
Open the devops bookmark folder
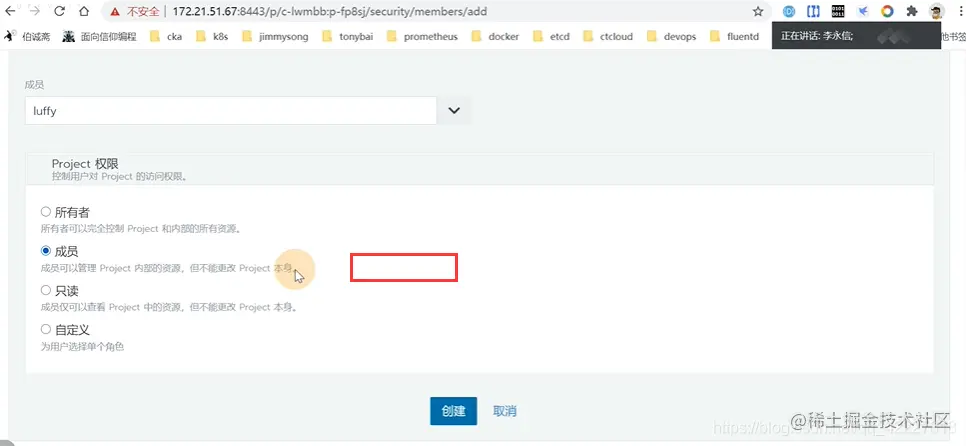[x=672, y=36]
